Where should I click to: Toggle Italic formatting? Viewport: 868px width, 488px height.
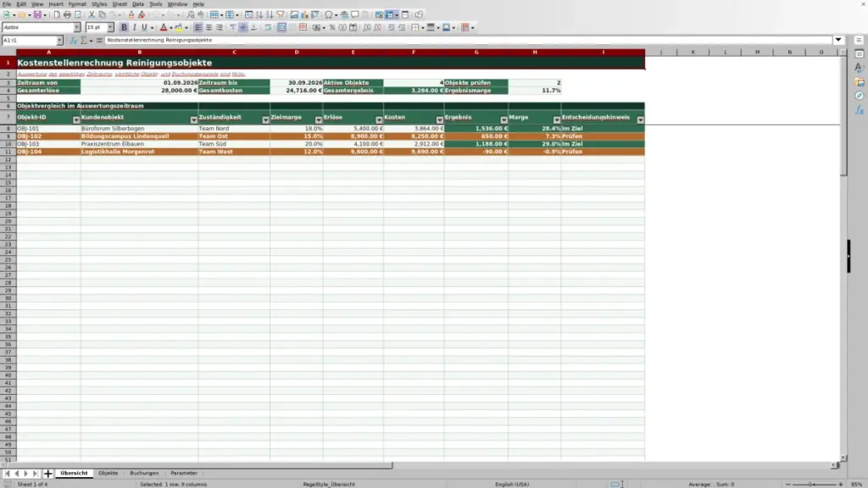[x=134, y=28]
